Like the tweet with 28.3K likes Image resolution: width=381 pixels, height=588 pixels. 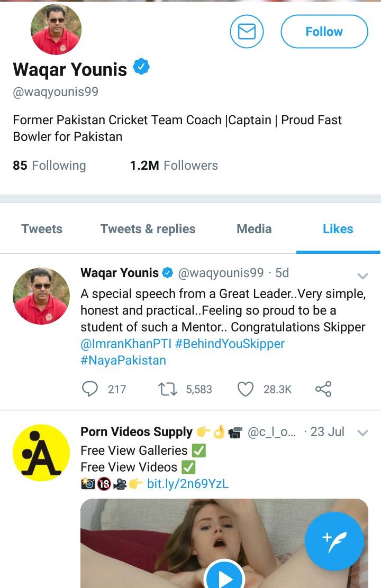click(x=245, y=389)
